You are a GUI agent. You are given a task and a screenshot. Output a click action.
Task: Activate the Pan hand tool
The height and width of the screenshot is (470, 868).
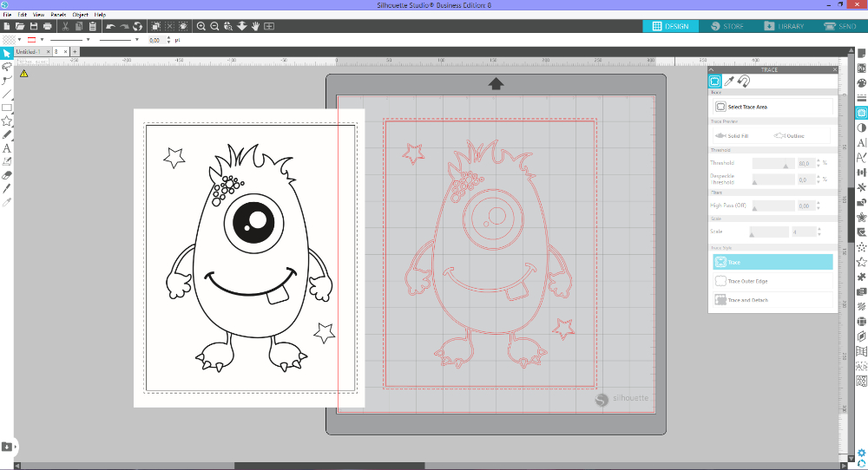point(255,26)
